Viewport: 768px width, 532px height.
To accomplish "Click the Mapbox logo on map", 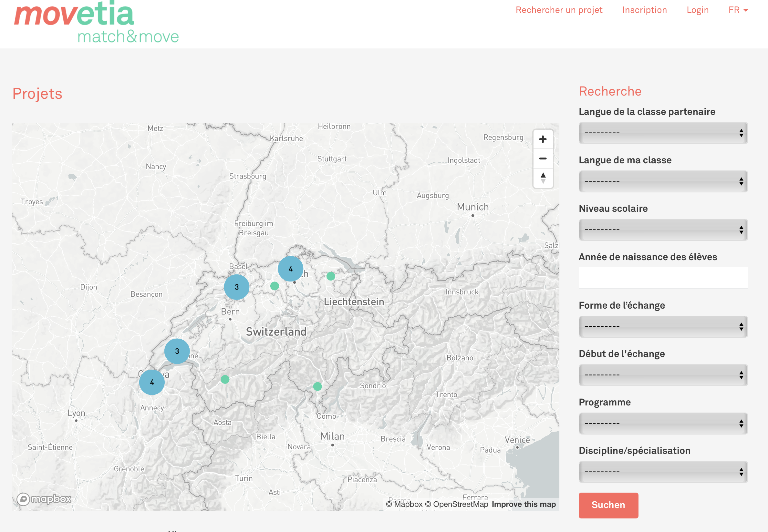I will pos(44,499).
